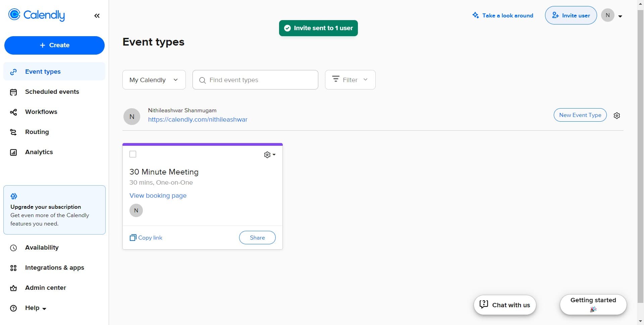Open the 30 Minute Meeting card gear menu
Viewport: 644px width, 325px height.
tap(269, 155)
